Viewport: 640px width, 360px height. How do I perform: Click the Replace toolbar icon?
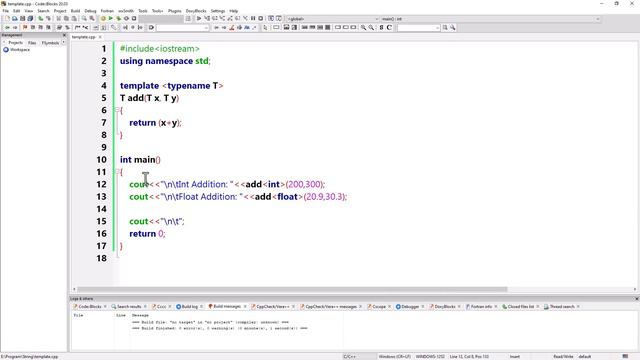[92, 19]
